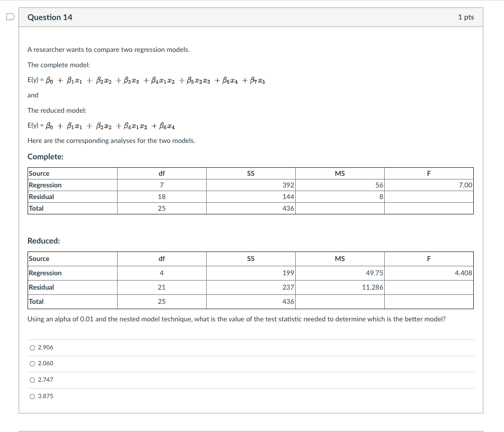The width and height of the screenshot is (504, 432).
Task: Click the 237 residual SS cell
Action: tap(251, 287)
